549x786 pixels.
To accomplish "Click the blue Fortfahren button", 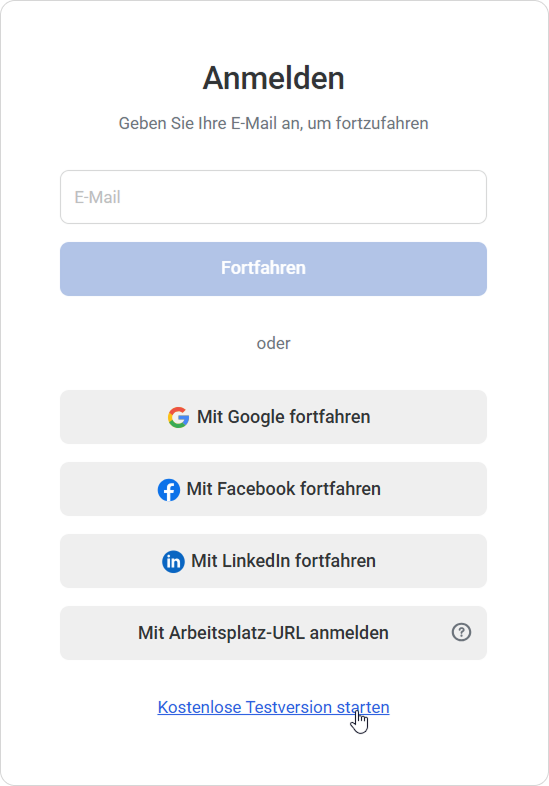I will (x=273, y=269).
